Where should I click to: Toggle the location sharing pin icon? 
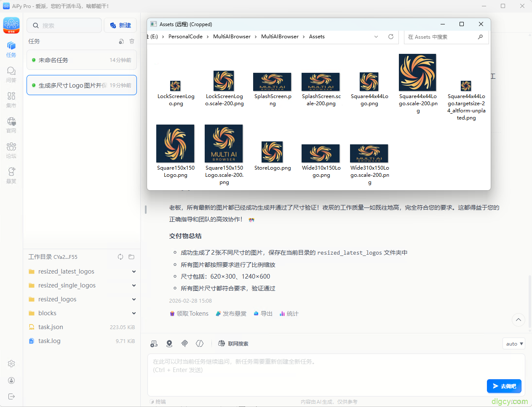point(169,343)
